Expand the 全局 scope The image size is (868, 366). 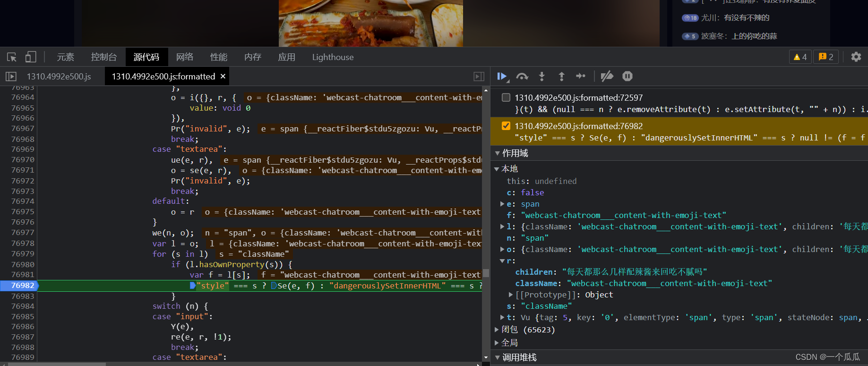coord(496,342)
